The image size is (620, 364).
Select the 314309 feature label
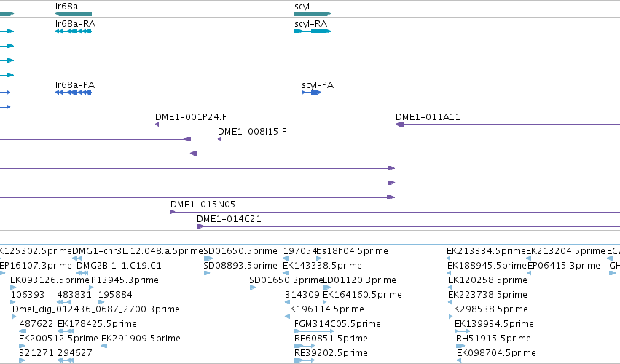point(302,295)
